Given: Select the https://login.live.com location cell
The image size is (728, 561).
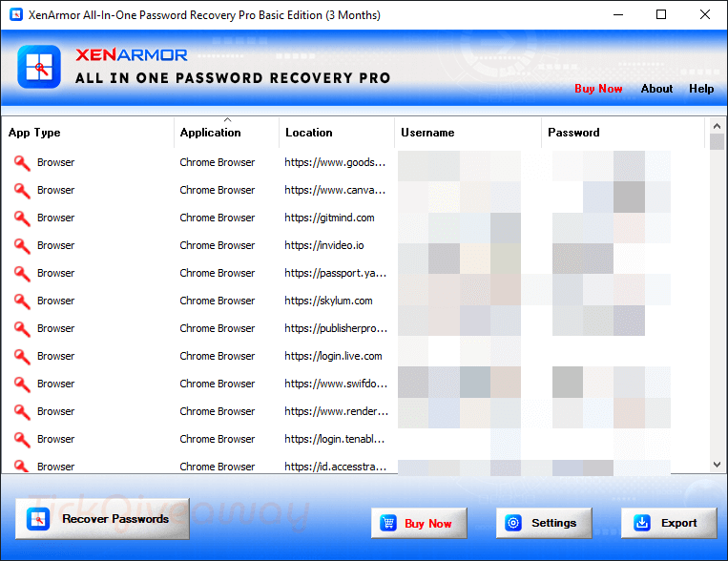Looking at the screenshot, I should (333, 356).
